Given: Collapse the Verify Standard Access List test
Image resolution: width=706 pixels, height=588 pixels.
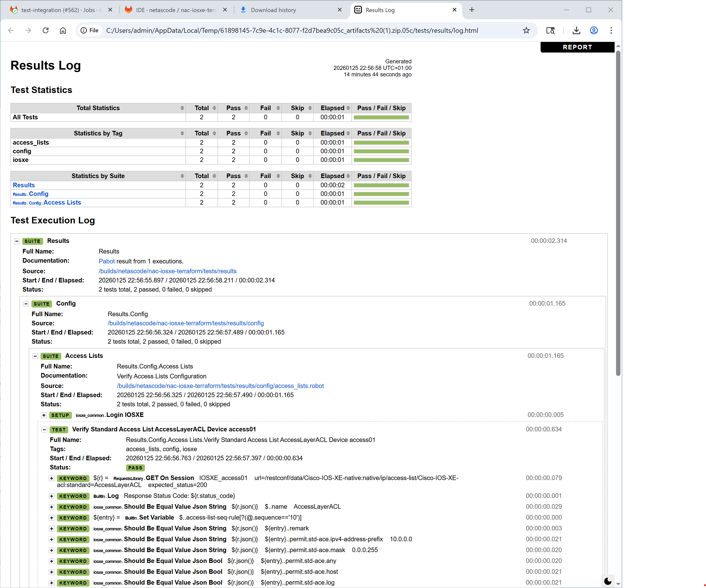Looking at the screenshot, I should pos(44,429).
